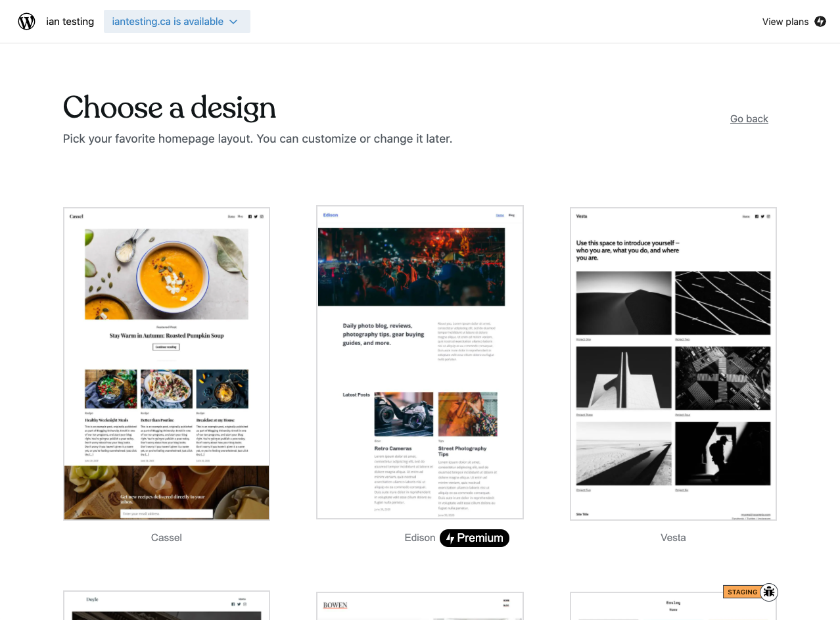The width and height of the screenshot is (840, 620).
Task: Click the Jetpack icon beside View plans
Action: pyautogui.click(x=820, y=22)
